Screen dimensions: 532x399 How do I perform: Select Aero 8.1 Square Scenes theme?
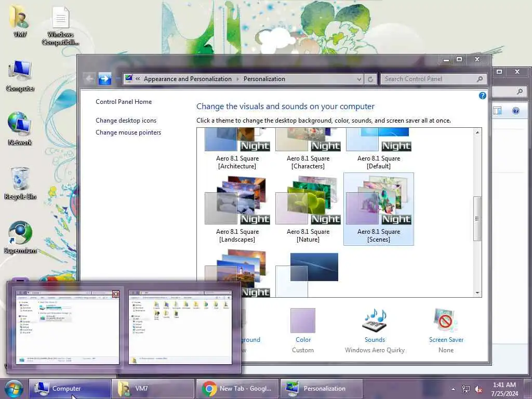click(x=379, y=209)
